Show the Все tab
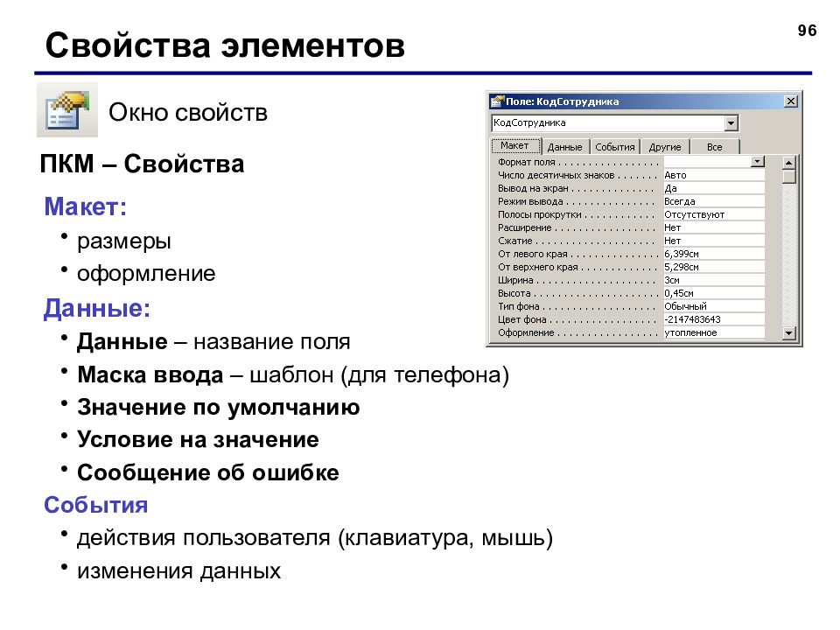Image resolution: width=840 pixels, height=630 pixels. click(x=715, y=147)
